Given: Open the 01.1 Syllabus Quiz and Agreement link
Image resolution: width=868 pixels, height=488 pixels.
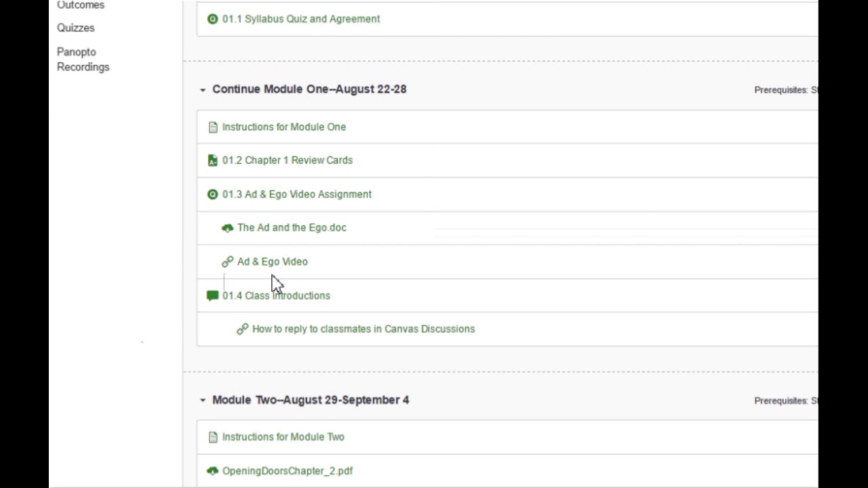Looking at the screenshot, I should (x=300, y=19).
